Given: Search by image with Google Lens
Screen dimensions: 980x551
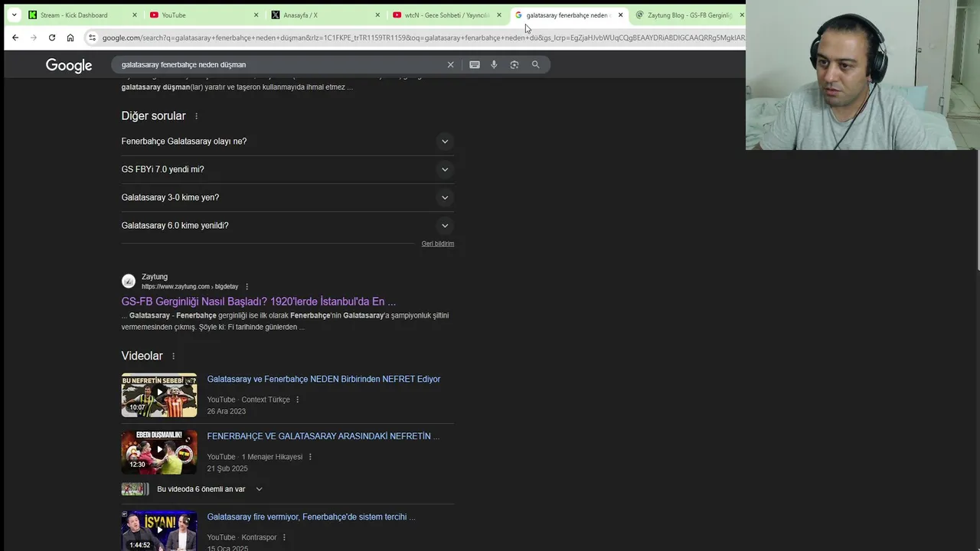Looking at the screenshot, I should [x=514, y=65].
